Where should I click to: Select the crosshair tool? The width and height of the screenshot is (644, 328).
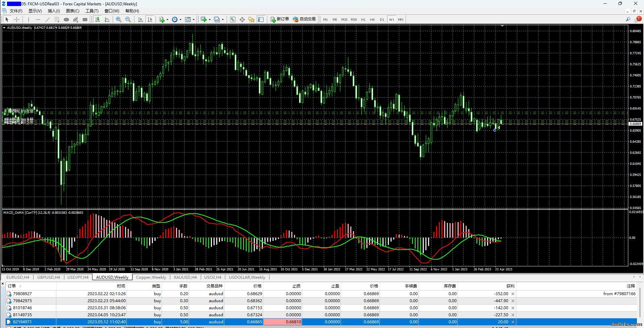(x=16, y=19)
